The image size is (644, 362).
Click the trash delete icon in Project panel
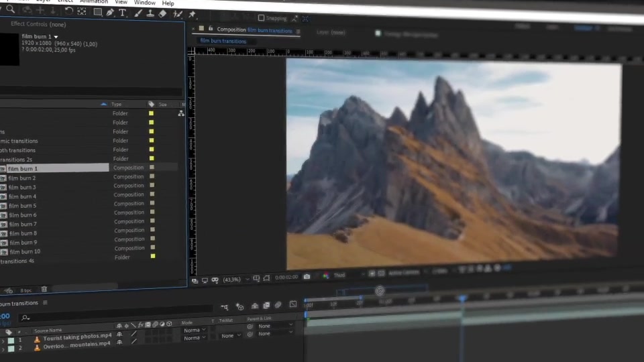(44, 290)
